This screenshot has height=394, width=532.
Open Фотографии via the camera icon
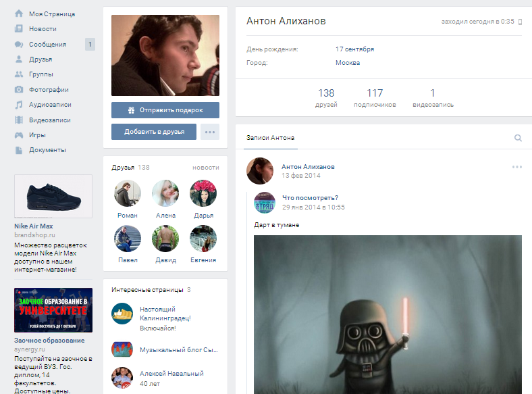pyautogui.click(x=19, y=89)
